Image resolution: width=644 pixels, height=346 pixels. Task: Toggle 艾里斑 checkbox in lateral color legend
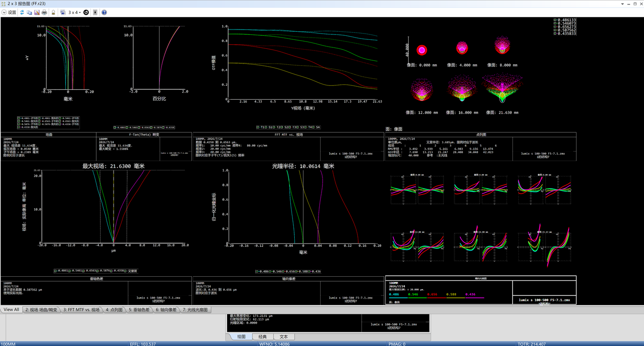(125, 271)
